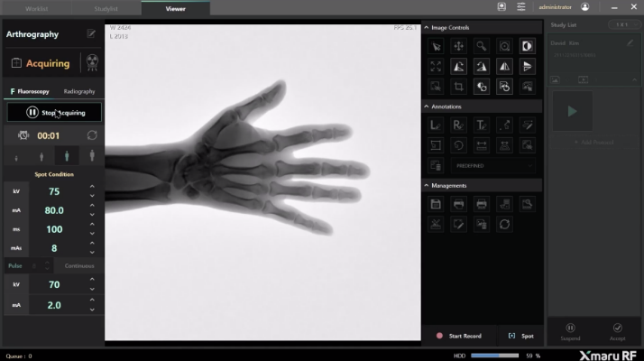Image resolution: width=644 pixels, height=361 pixels.
Task: Select the horizontal distance measurement tool
Action: point(482,145)
